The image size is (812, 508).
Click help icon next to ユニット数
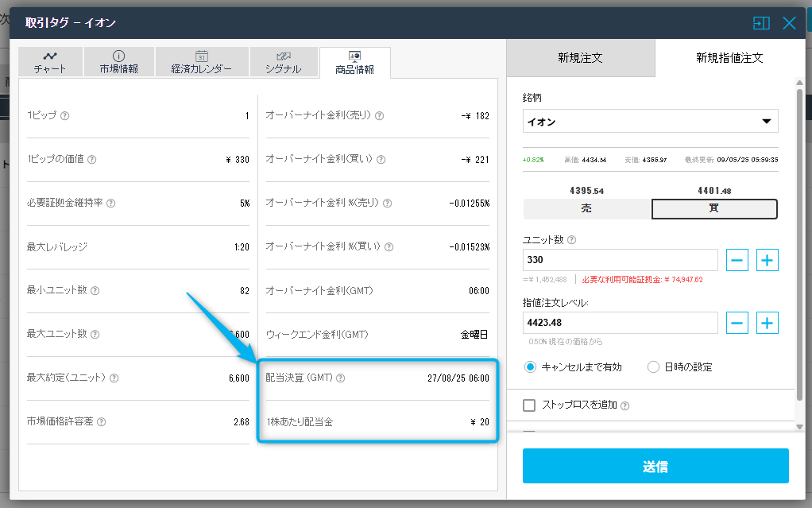click(x=572, y=240)
